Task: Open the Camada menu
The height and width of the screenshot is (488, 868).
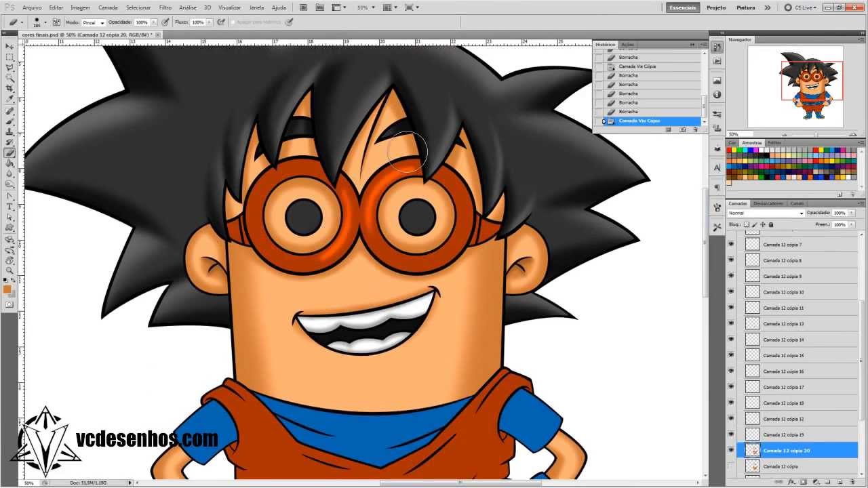Action: [108, 7]
